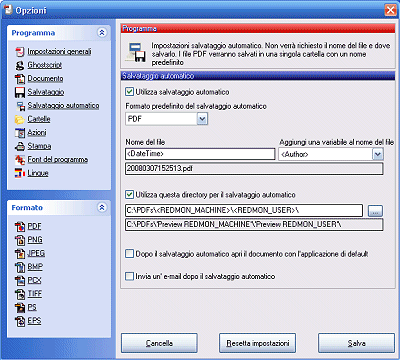The height and width of the screenshot is (360, 400).
Task: Click the PNG format icon
Action: [x=20, y=240]
